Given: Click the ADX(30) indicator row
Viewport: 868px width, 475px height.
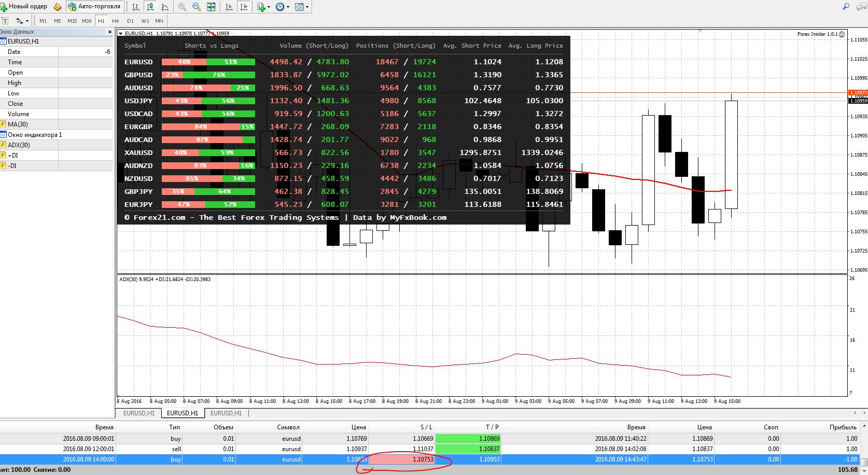Looking at the screenshot, I should coord(57,145).
